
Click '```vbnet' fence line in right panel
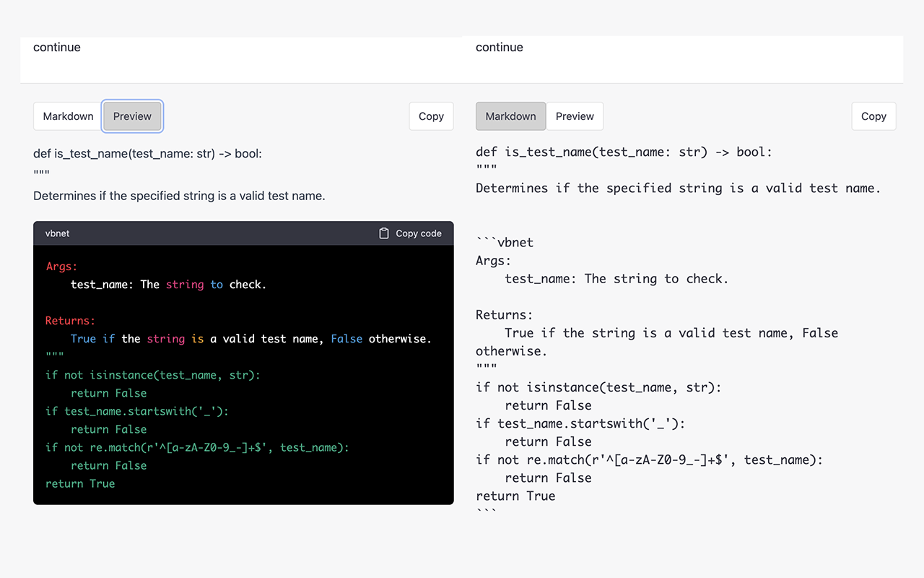point(505,243)
